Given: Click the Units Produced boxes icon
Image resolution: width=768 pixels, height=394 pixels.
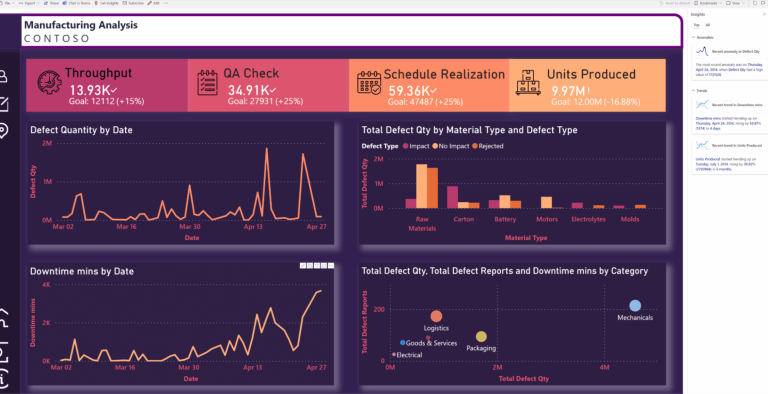Looking at the screenshot, I should (528, 82).
